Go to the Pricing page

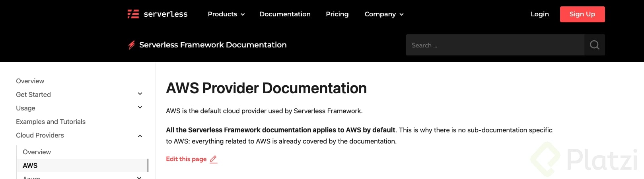click(x=337, y=14)
